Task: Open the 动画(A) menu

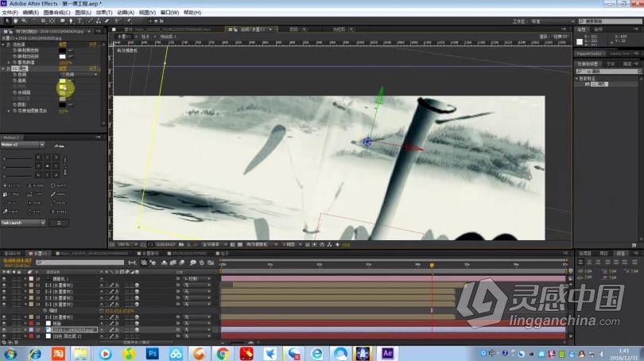Action: pyautogui.click(x=126, y=13)
